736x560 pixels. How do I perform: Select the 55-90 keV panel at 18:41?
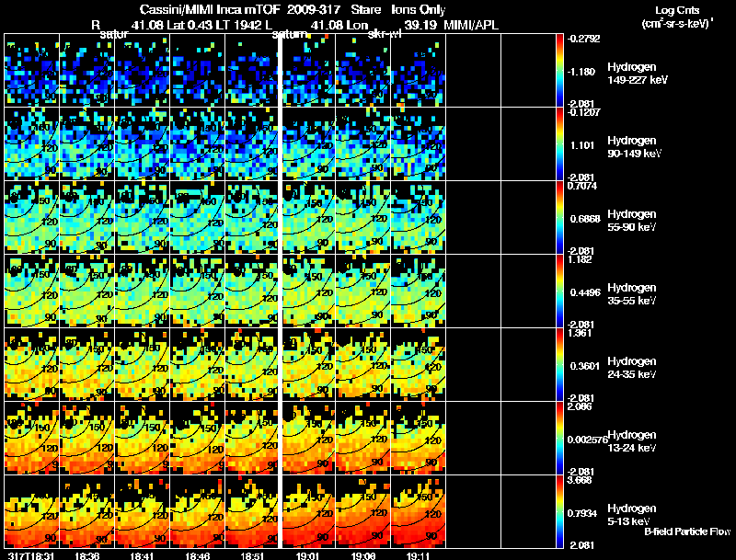[x=143, y=218]
